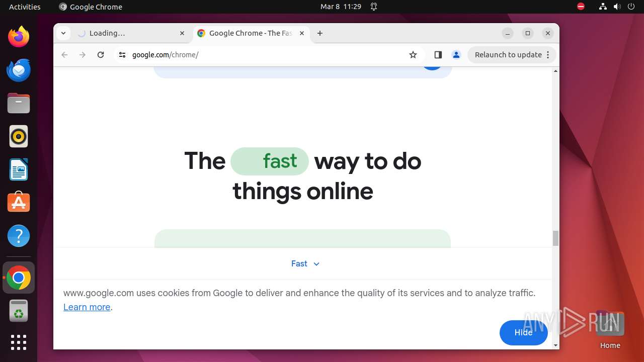
Task: View site information icon in address bar
Action: (x=122, y=55)
